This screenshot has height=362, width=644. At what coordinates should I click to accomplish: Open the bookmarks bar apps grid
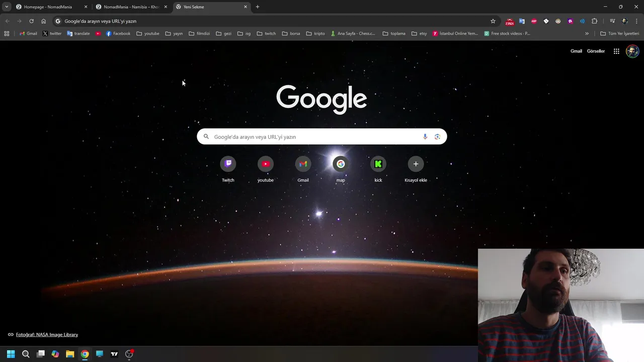[x=7, y=34]
